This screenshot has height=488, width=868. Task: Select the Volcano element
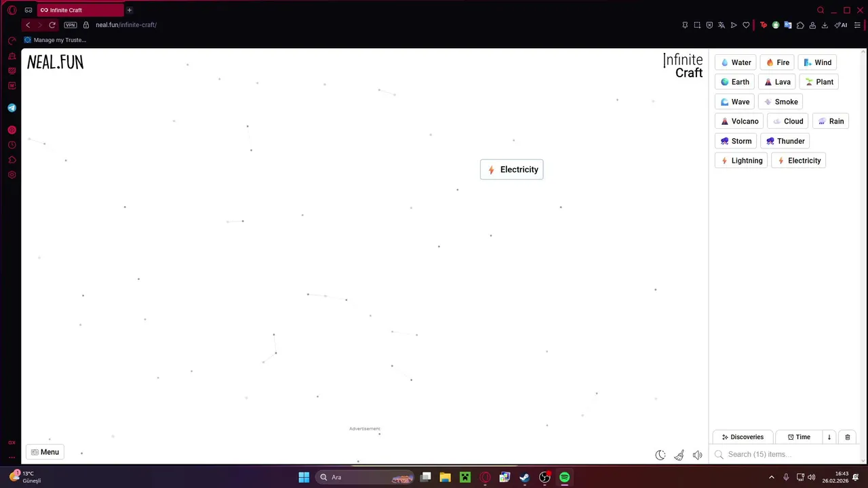click(739, 121)
